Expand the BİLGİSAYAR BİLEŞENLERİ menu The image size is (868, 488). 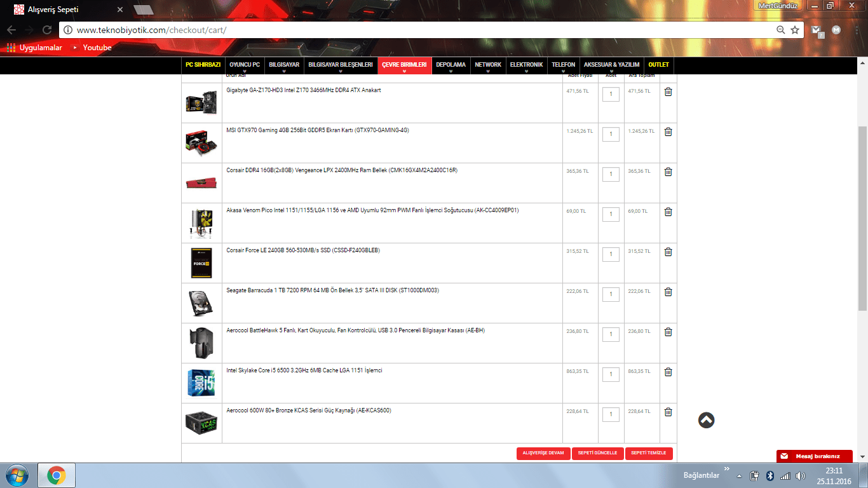tap(340, 65)
